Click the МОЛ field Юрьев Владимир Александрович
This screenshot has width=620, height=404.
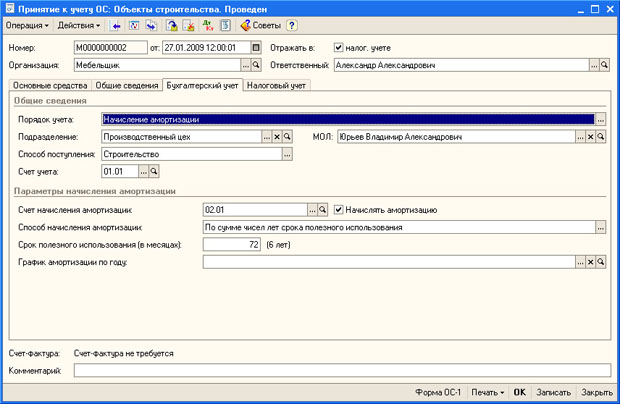pyautogui.click(x=456, y=137)
